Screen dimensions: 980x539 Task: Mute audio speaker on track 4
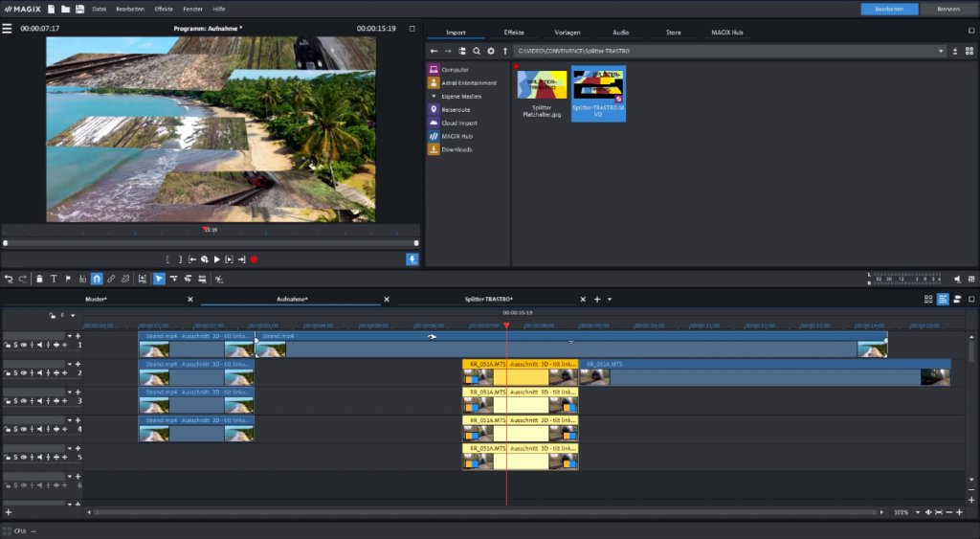tap(40, 430)
